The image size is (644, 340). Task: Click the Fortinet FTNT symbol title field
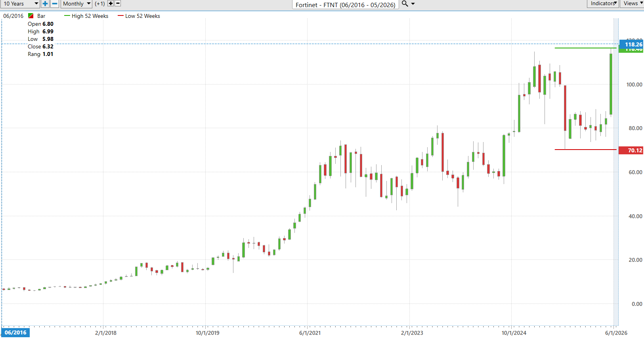(x=346, y=5)
